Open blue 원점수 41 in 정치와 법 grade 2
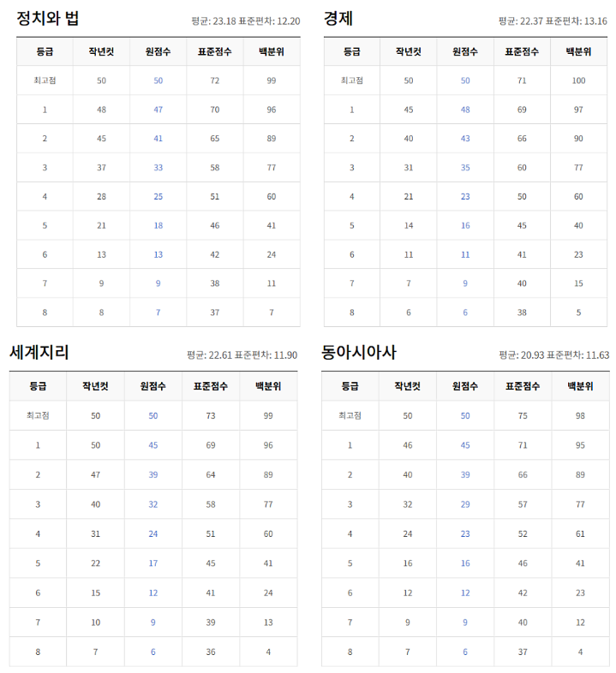This screenshot has width=616, height=673. click(x=158, y=139)
